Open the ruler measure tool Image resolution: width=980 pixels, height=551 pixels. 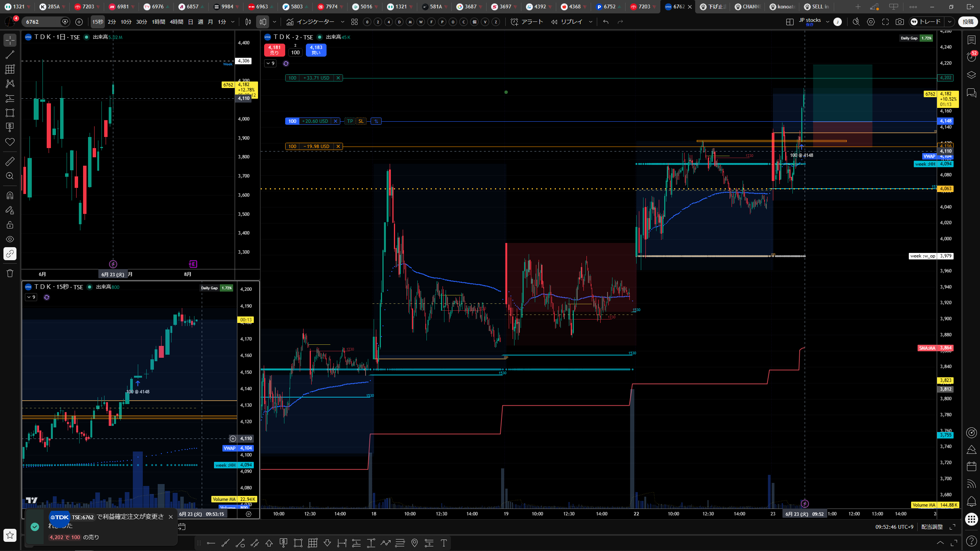click(10, 161)
